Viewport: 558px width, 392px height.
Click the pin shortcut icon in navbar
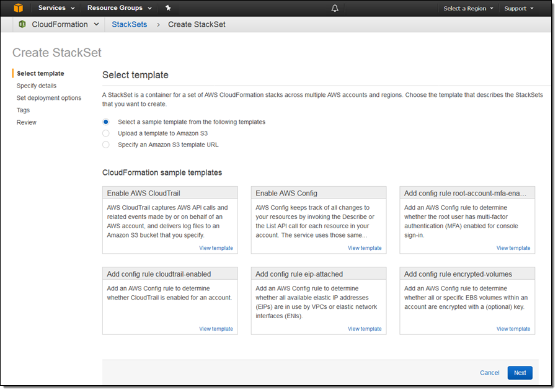(168, 8)
